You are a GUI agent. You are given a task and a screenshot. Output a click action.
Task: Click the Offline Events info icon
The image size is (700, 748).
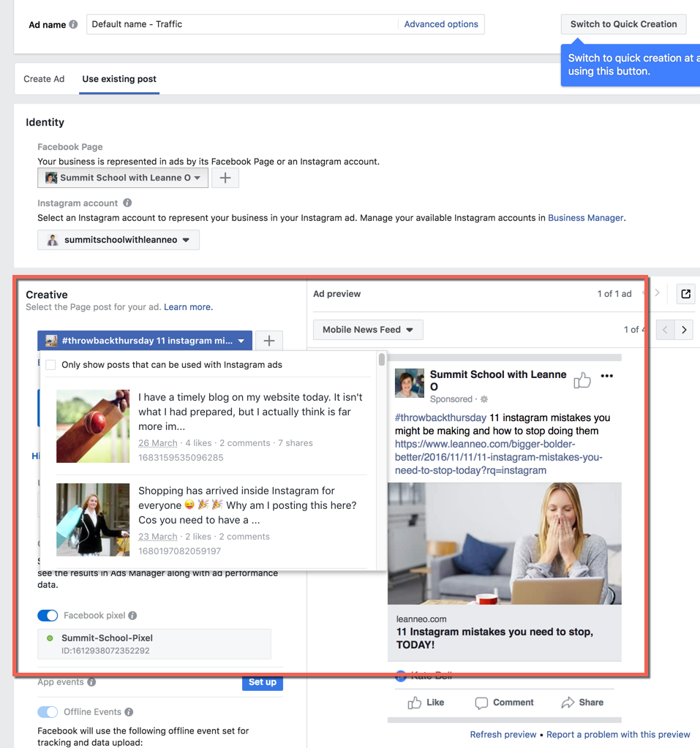point(129,711)
